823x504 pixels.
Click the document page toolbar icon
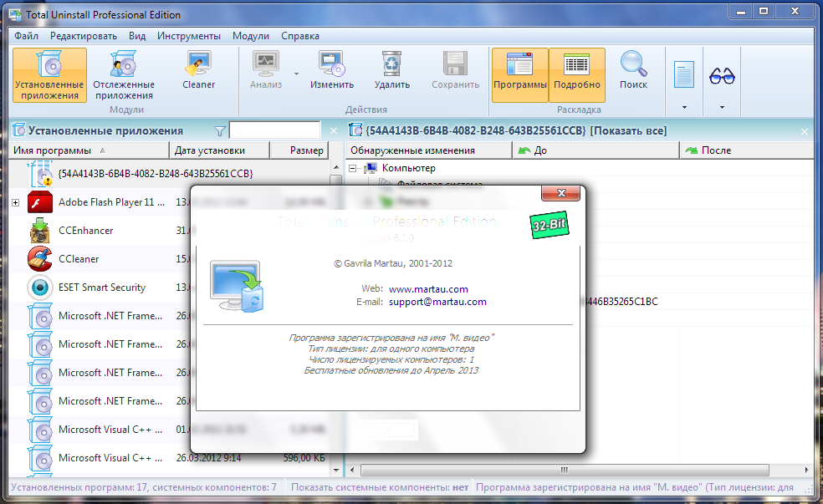pyautogui.click(x=684, y=75)
